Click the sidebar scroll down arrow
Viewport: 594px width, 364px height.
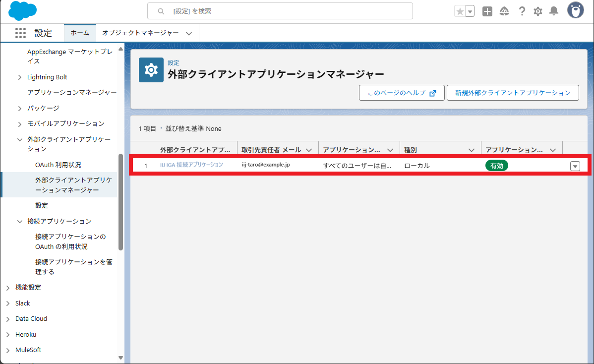[120, 357]
